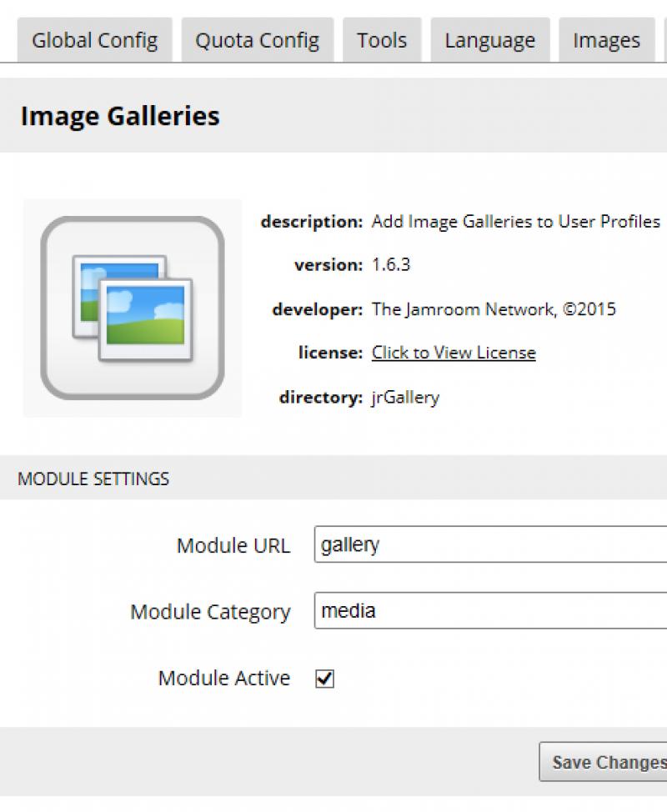Select the Tools tab
Viewport: 667px width, 812px height.
point(382,40)
